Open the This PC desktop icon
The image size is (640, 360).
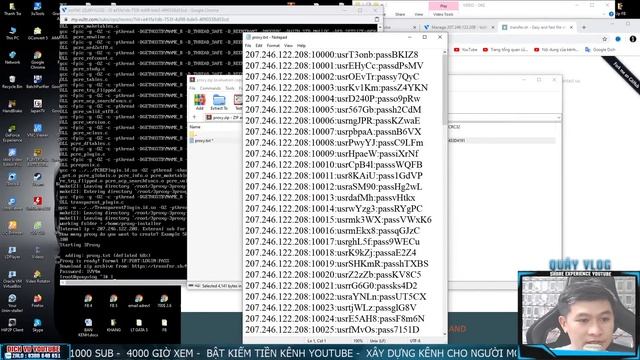12,33
